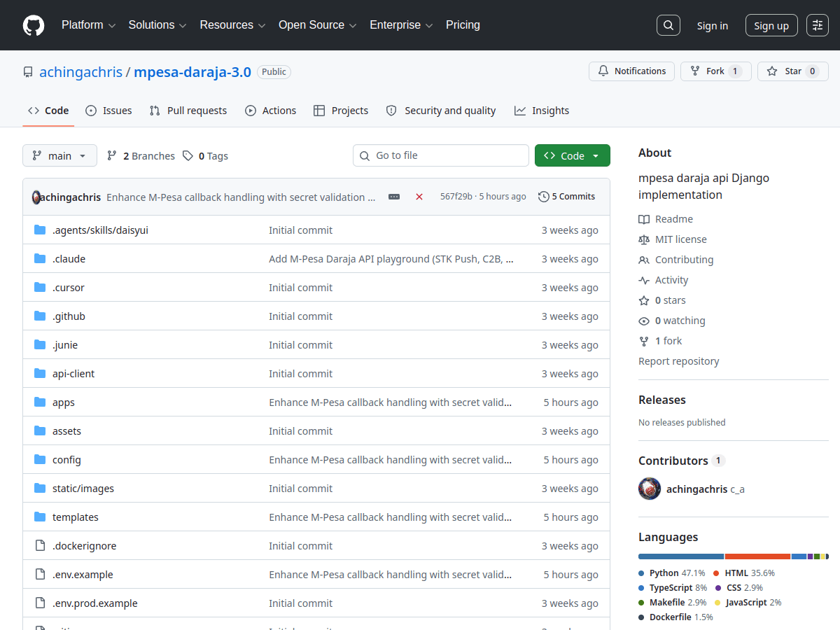Click the .env.example file icon
840x630 pixels.
tap(40, 575)
